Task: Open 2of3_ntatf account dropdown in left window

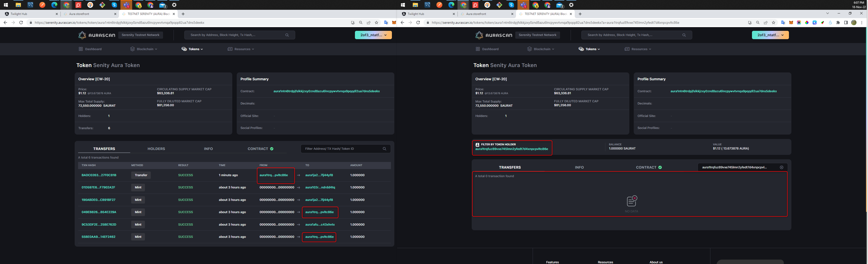Action: 373,35
